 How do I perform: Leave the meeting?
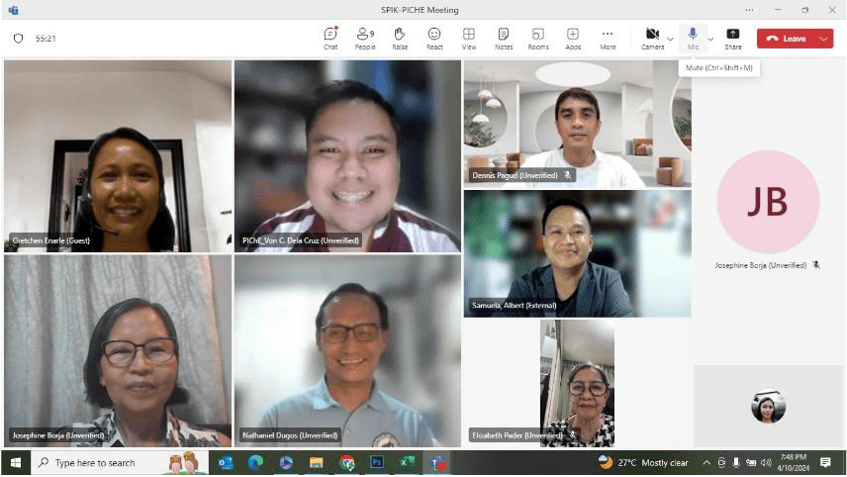788,38
